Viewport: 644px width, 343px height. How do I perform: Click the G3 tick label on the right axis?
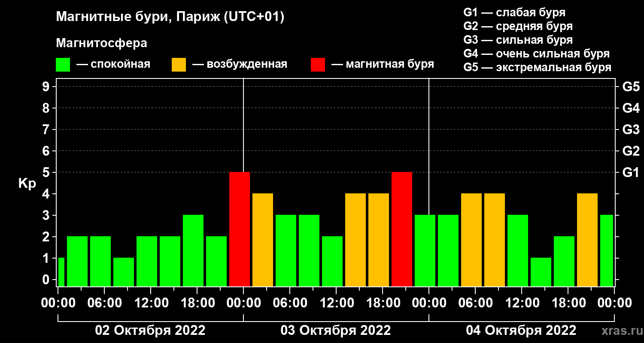tap(631, 130)
